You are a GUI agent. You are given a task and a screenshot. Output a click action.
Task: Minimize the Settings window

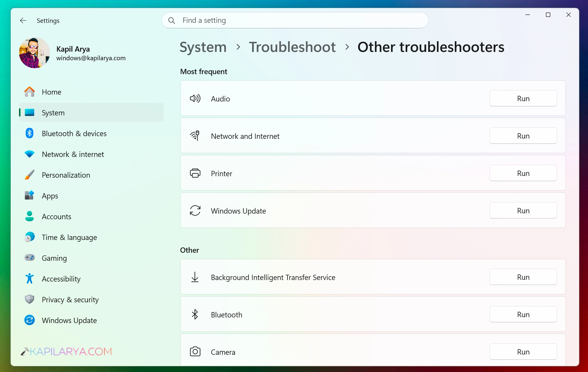[x=527, y=15]
